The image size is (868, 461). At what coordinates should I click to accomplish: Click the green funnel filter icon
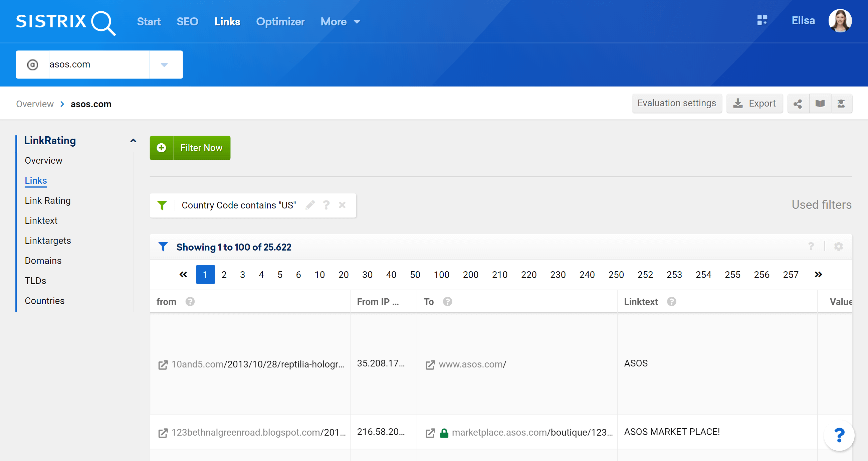[x=162, y=205]
